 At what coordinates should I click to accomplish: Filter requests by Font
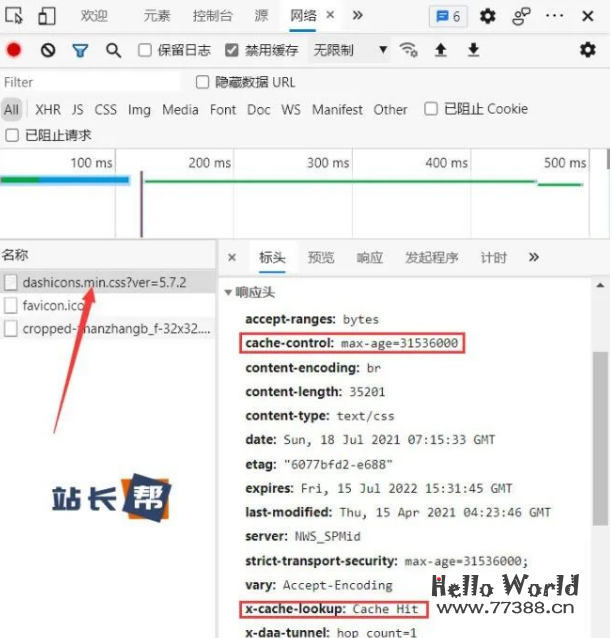223,109
